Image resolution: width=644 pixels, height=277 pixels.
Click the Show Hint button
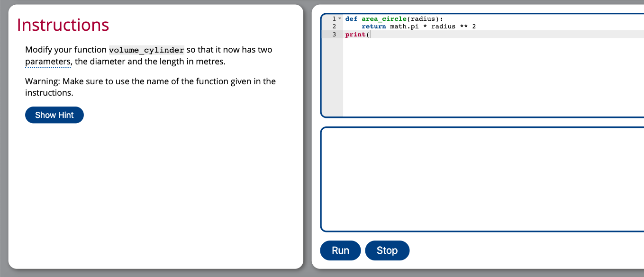pyautogui.click(x=54, y=115)
